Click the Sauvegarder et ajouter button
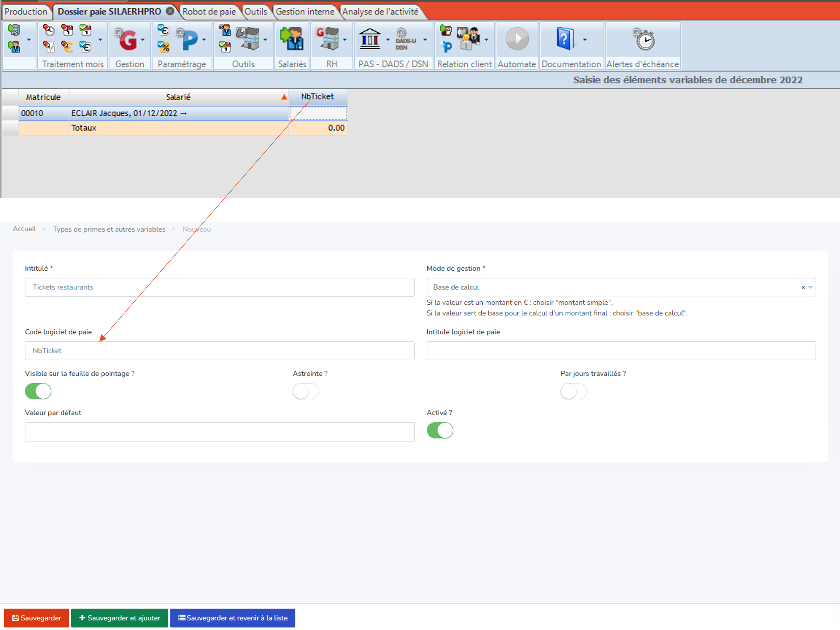 click(121, 618)
